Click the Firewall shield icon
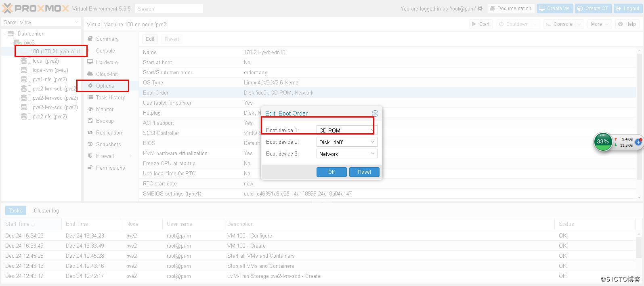 pos(90,156)
